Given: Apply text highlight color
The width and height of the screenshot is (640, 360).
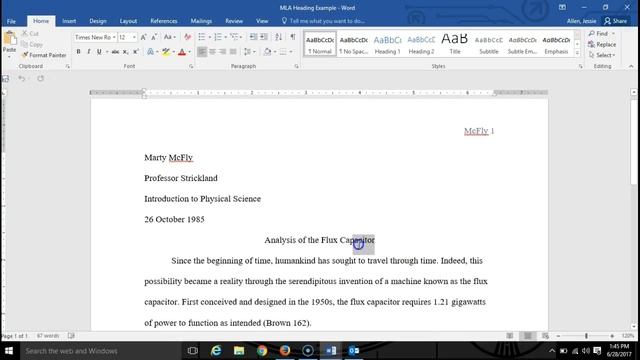Looking at the screenshot, I should click(x=165, y=52).
